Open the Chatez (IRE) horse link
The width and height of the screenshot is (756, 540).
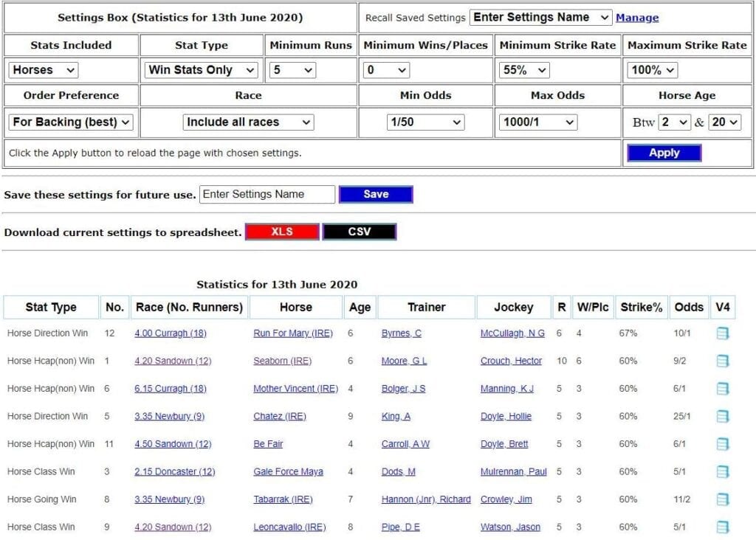[x=280, y=416]
